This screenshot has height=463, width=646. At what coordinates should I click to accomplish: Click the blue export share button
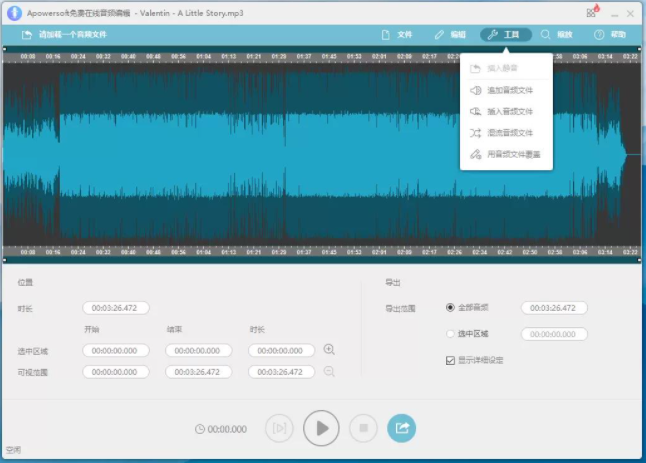coord(402,428)
